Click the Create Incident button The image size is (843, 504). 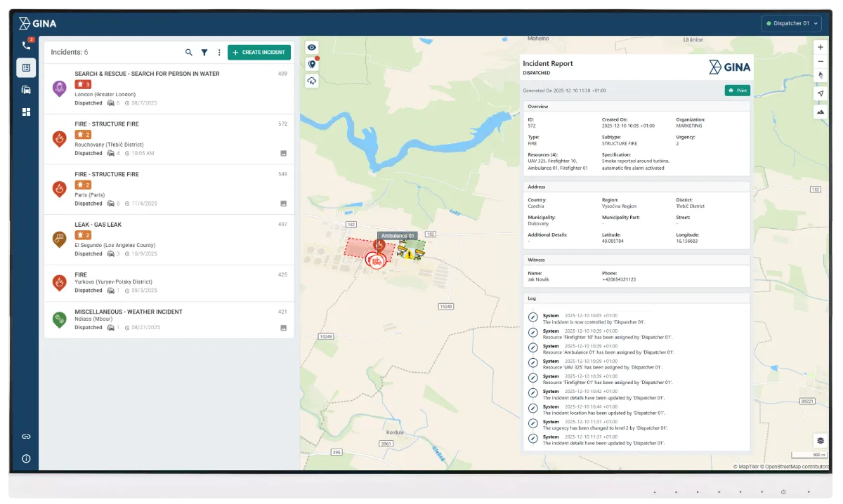click(259, 53)
